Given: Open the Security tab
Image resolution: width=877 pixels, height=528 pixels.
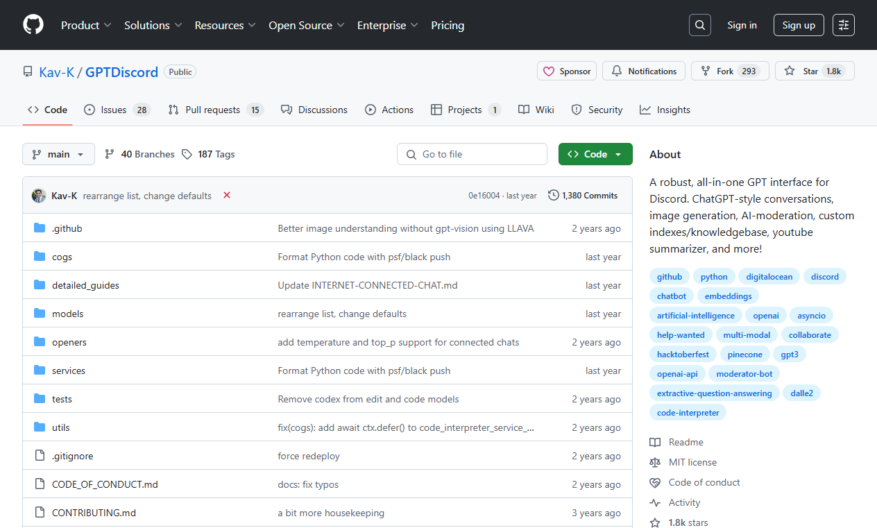Looking at the screenshot, I should click(597, 110).
